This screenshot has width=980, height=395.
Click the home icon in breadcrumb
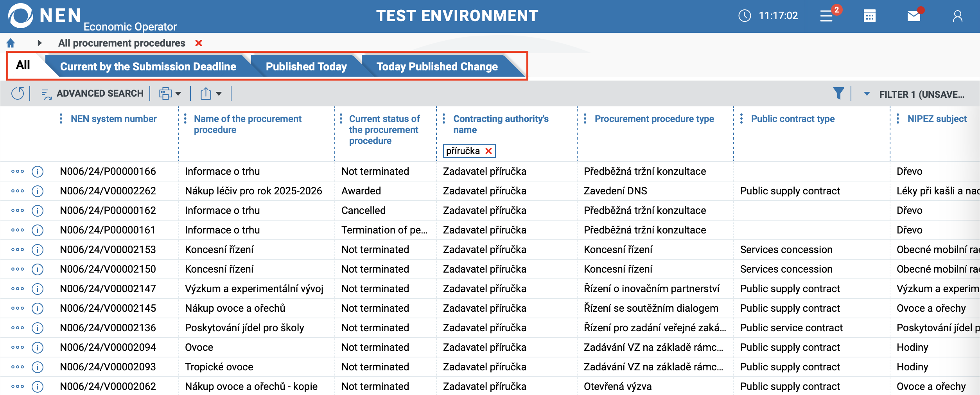11,43
